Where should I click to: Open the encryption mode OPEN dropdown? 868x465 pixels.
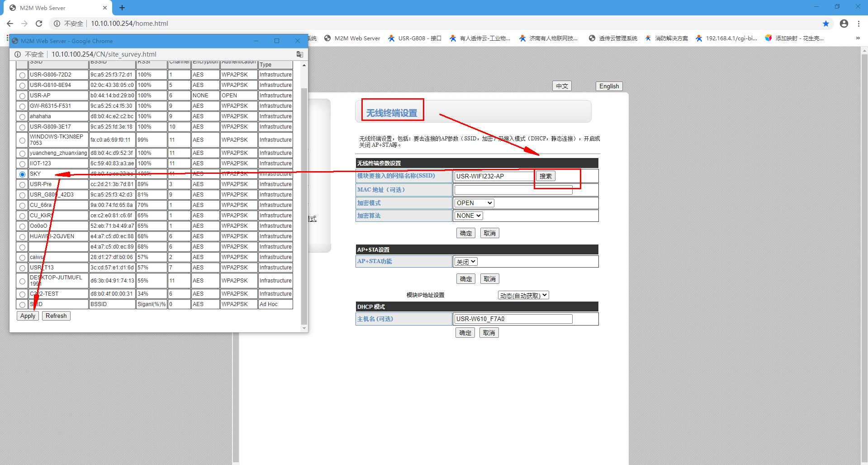point(474,203)
